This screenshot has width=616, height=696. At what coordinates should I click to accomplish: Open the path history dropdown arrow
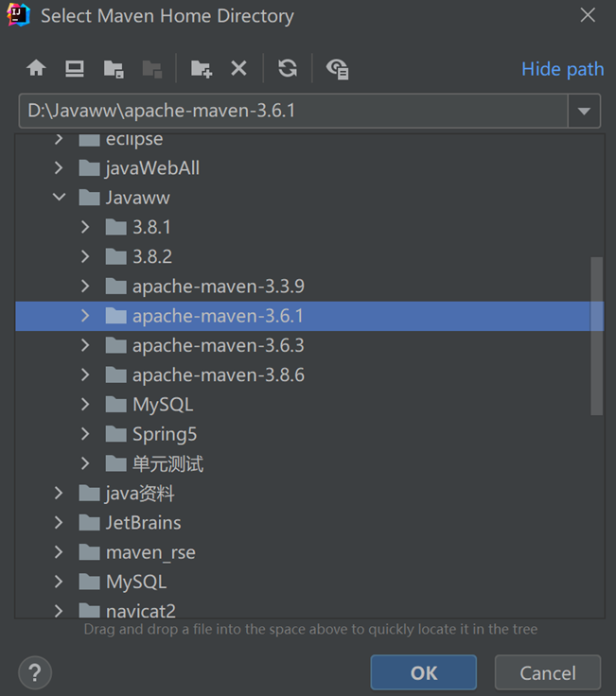584,111
